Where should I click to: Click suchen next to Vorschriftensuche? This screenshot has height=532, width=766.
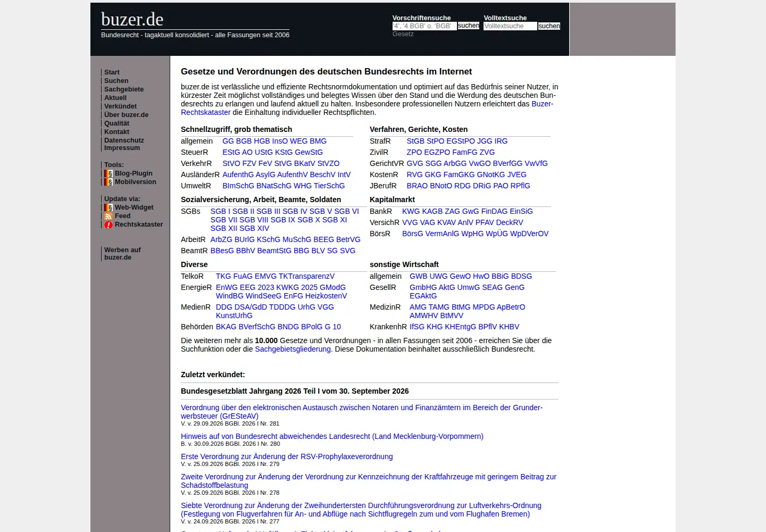tap(468, 26)
